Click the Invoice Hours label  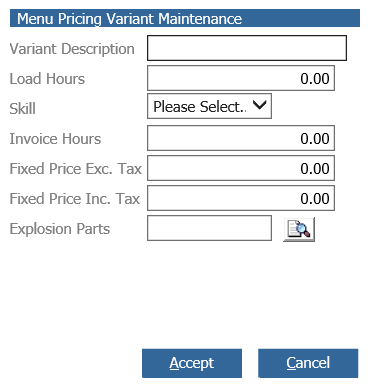(x=55, y=139)
